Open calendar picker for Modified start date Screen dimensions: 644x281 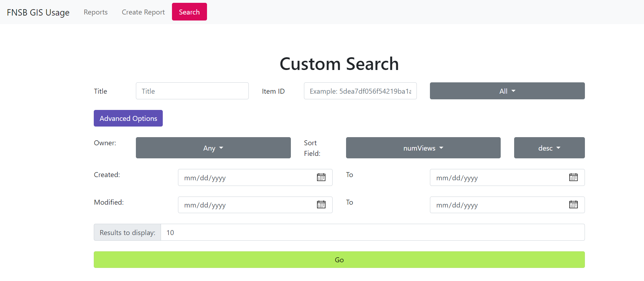tap(321, 205)
